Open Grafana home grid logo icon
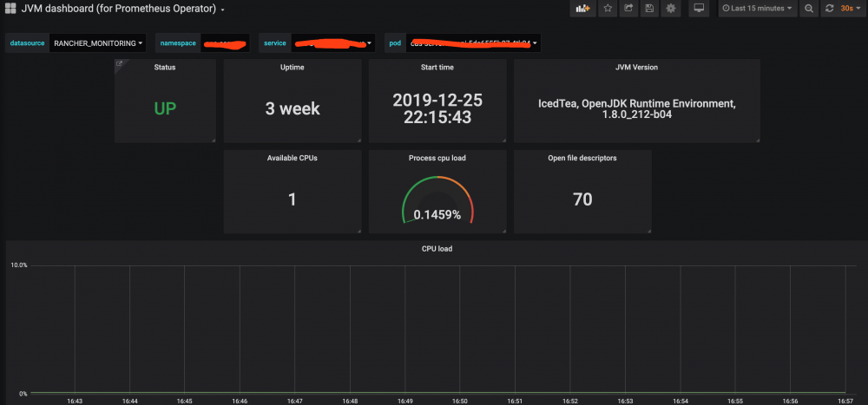Screen dimensions: 868x405 tap(10, 9)
